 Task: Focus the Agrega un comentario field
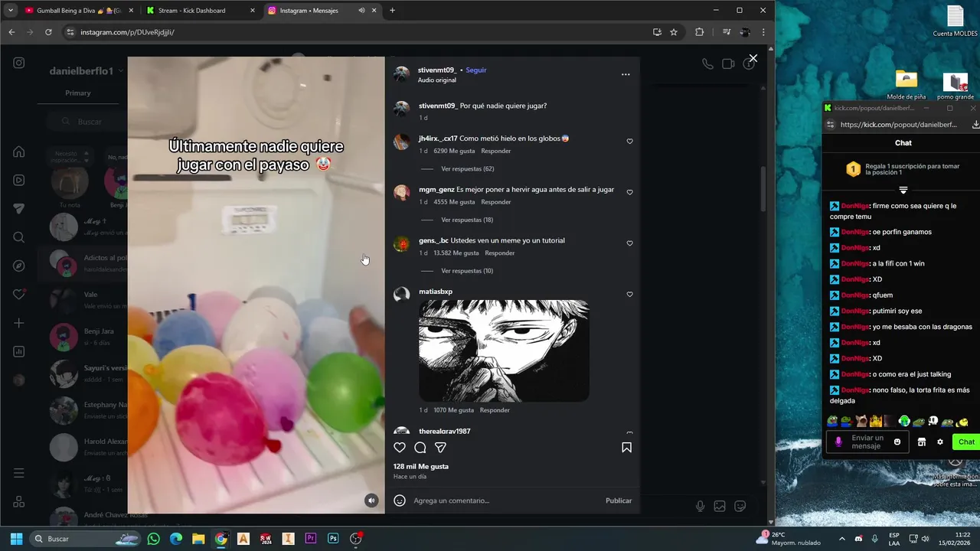[505, 500]
